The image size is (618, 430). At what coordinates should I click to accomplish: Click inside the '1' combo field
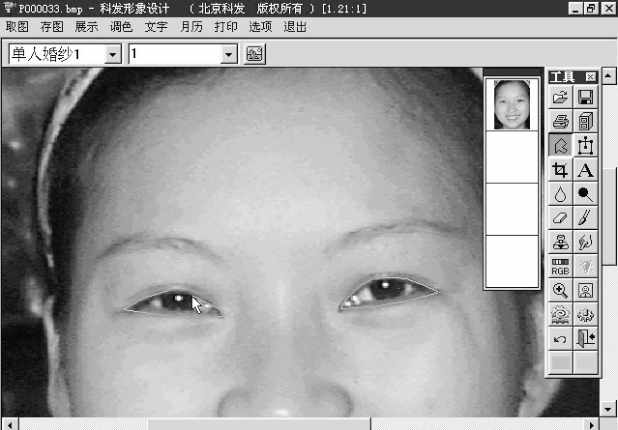point(175,54)
